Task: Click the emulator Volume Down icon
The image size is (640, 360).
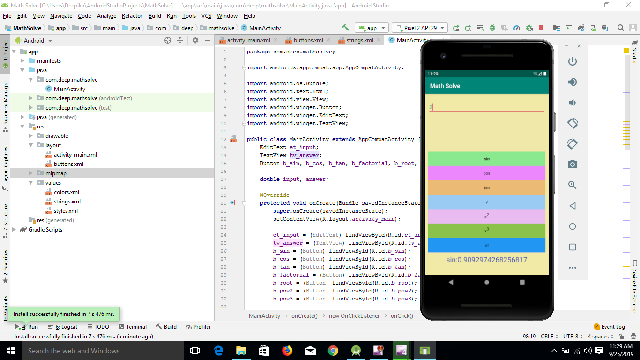Action: pyautogui.click(x=572, y=102)
